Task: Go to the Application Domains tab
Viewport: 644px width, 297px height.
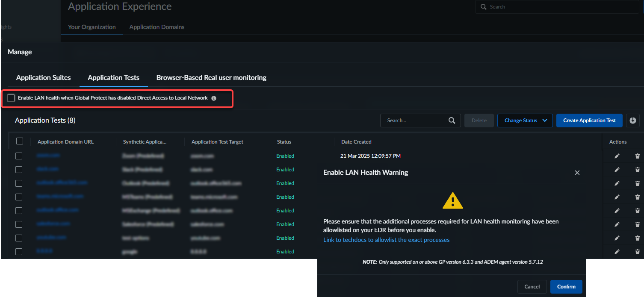Action: coord(157,27)
